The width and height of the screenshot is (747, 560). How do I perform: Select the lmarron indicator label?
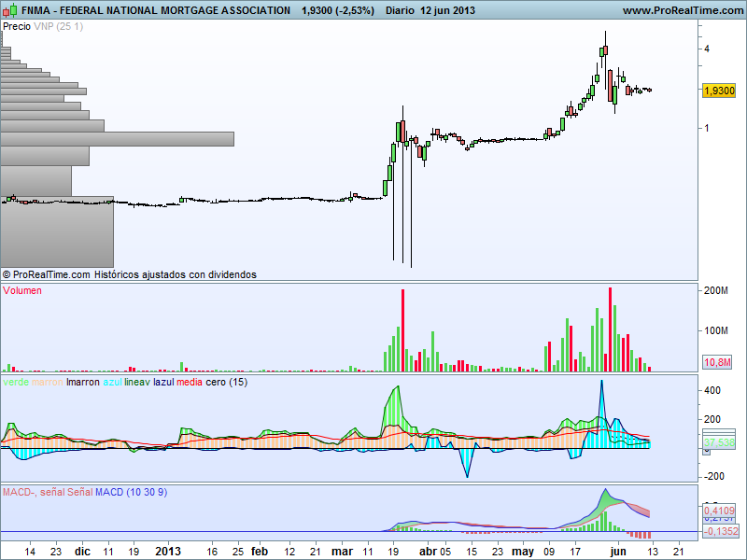[83, 382]
